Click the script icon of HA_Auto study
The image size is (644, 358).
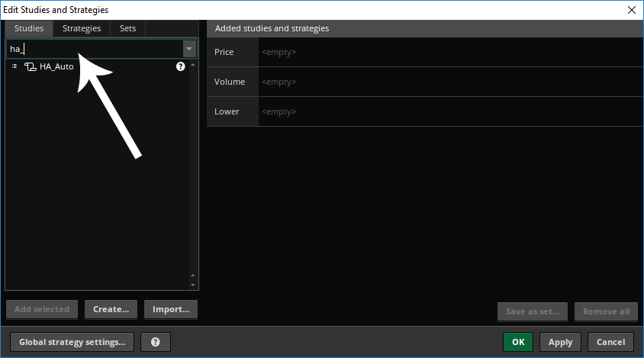pyautogui.click(x=30, y=66)
